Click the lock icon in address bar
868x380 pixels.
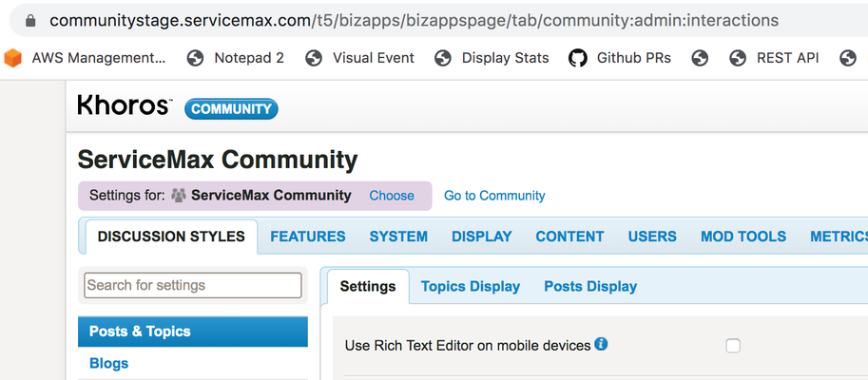point(30,21)
